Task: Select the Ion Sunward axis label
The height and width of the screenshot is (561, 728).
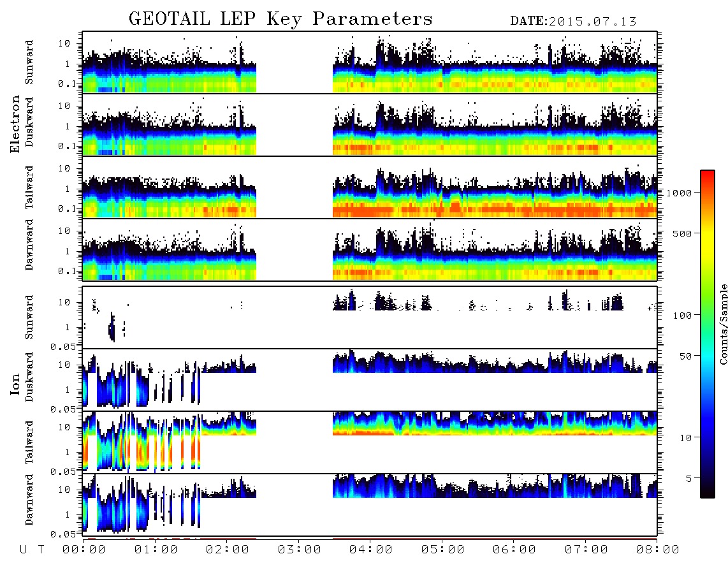Action: (29, 317)
